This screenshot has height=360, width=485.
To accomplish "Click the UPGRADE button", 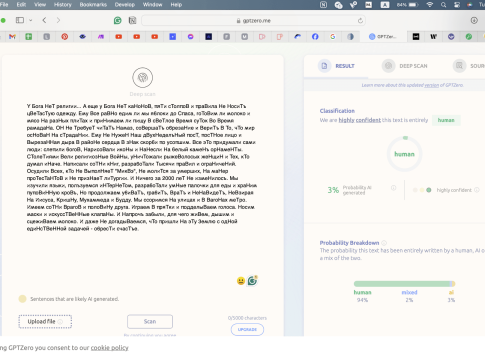I will pos(247,329).
